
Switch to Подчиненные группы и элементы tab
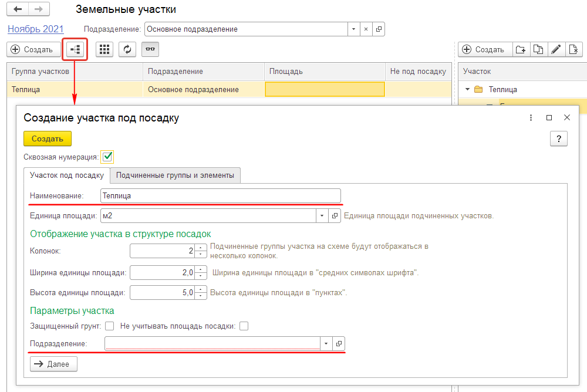[x=175, y=175]
